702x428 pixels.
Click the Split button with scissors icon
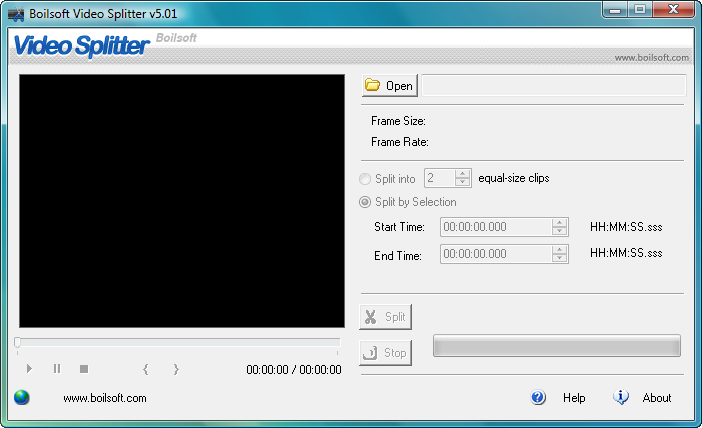tap(385, 317)
